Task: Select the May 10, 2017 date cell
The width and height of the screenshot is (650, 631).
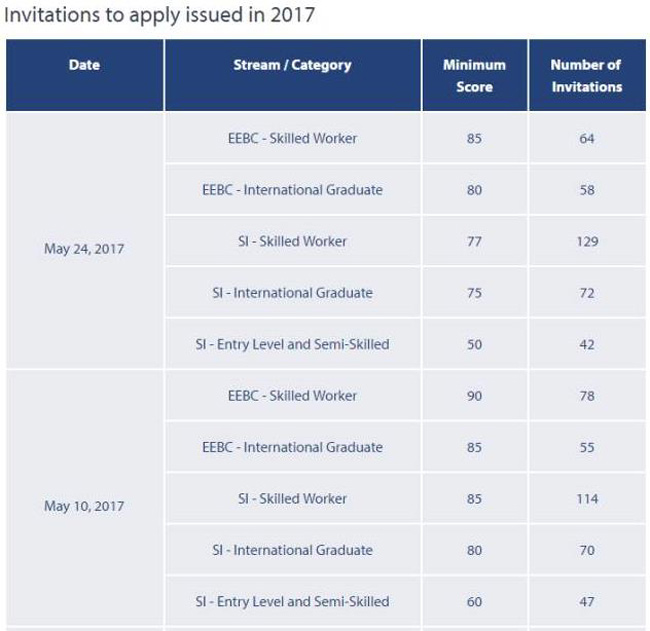Action: click(x=84, y=506)
